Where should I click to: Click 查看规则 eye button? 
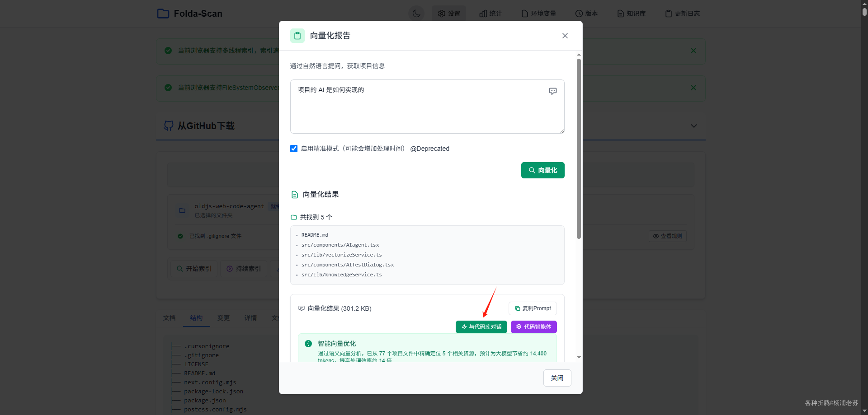[667, 236]
